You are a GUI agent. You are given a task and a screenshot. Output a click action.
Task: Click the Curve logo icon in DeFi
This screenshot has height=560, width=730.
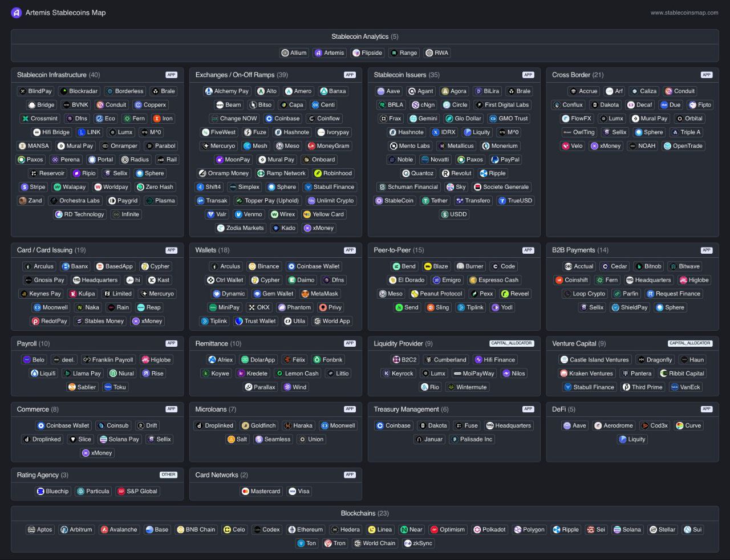[679, 426]
